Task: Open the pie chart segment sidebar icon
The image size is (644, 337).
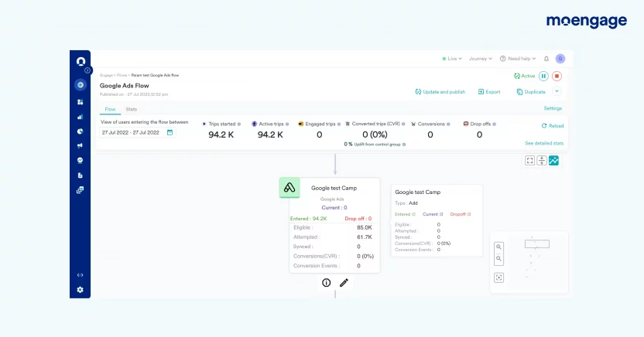Action: tap(80, 131)
